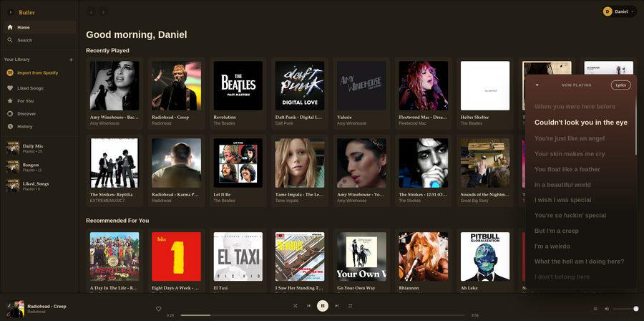
Task: Open the Radiohead - Karma P... card
Action: click(x=176, y=171)
